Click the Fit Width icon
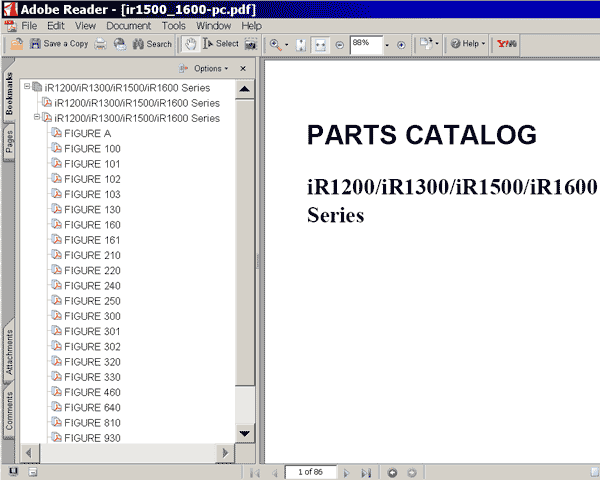This screenshot has width=600, height=480. (x=320, y=45)
